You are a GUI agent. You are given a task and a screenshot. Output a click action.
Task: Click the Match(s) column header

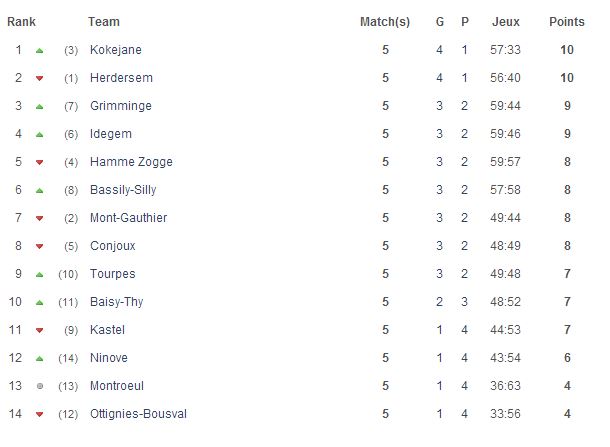pos(385,22)
